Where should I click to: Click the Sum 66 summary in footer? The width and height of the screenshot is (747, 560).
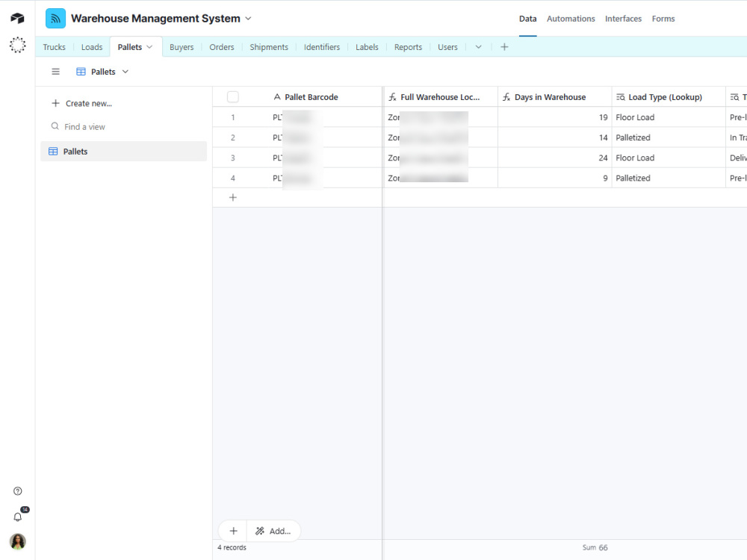595,547
